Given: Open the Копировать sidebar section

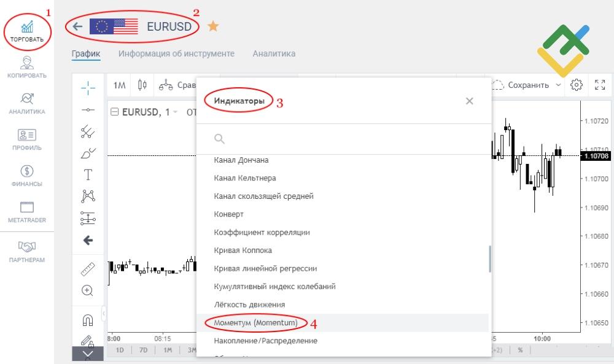Looking at the screenshot, I should [x=26, y=67].
